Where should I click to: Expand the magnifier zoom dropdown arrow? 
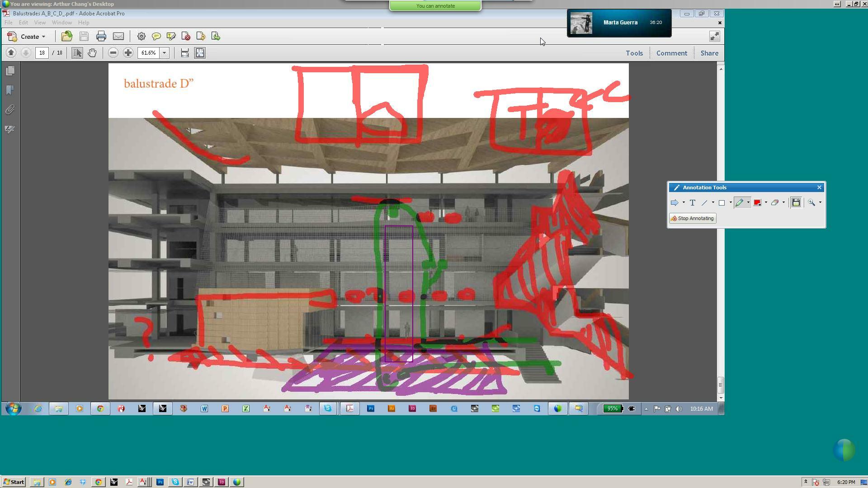pos(820,203)
